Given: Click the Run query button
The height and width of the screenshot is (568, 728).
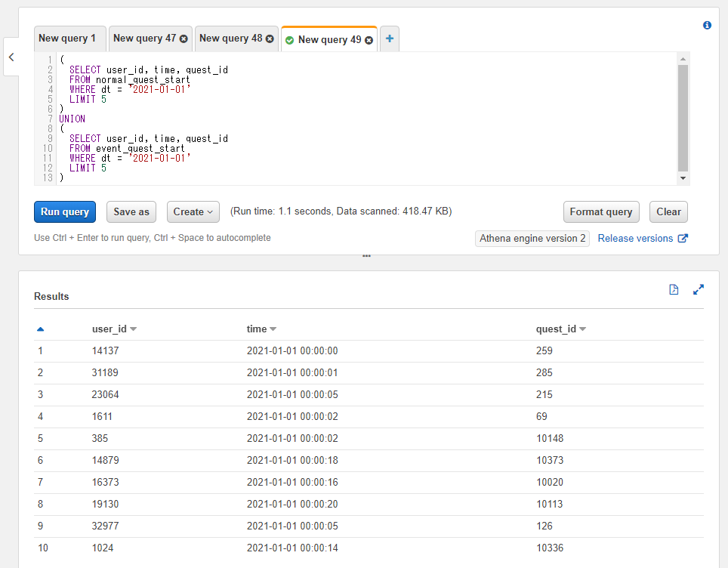Looking at the screenshot, I should tap(65, 211).
